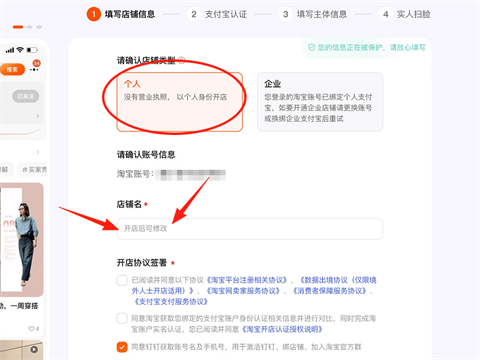Open the 淘宝开店认证授权说明 link
Viewport: 480px width, 360px height.
pyautogui.click(x=282, y=329)
